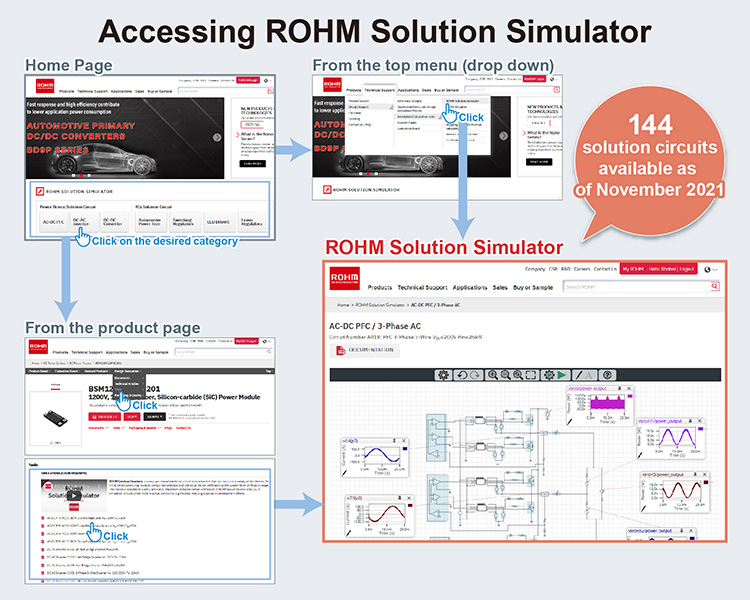Open simulator help question-mark icon
Screen dimensions: 750x600
[x=607, y=375]
